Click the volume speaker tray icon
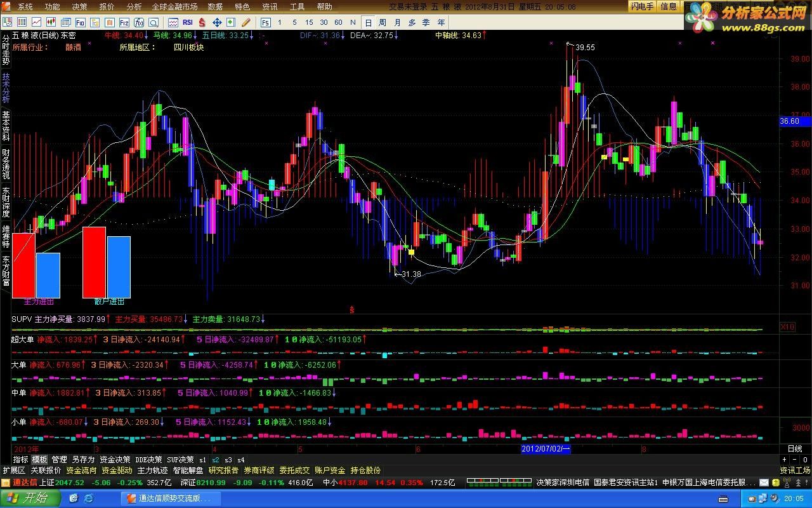812x508 pixels. pos(775,498)
